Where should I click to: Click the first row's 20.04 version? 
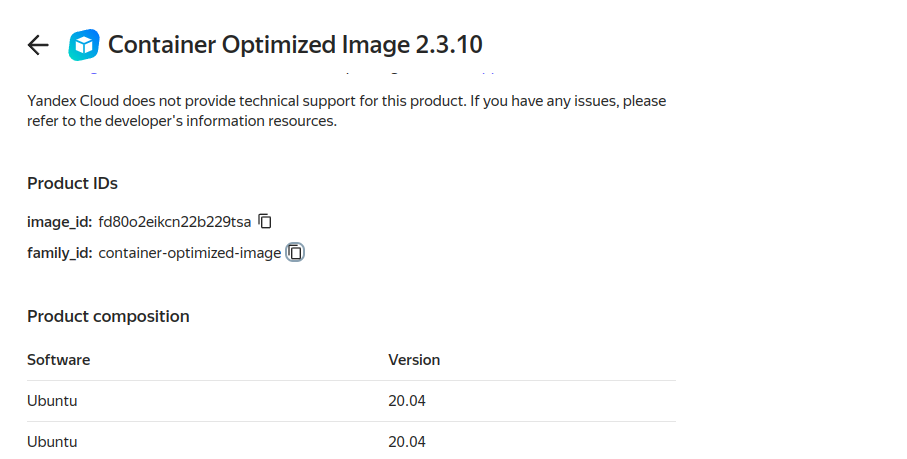click(407, 401)
